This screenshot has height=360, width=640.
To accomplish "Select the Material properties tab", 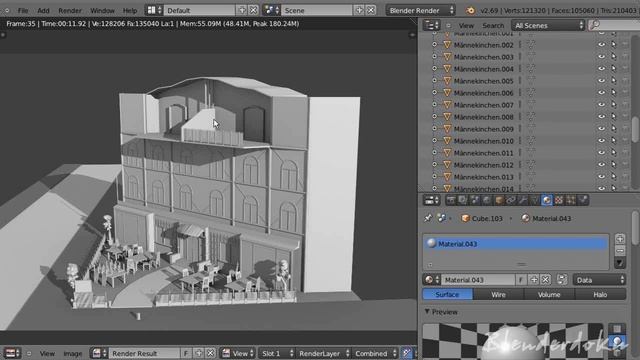I will click(x=547, y=200).
